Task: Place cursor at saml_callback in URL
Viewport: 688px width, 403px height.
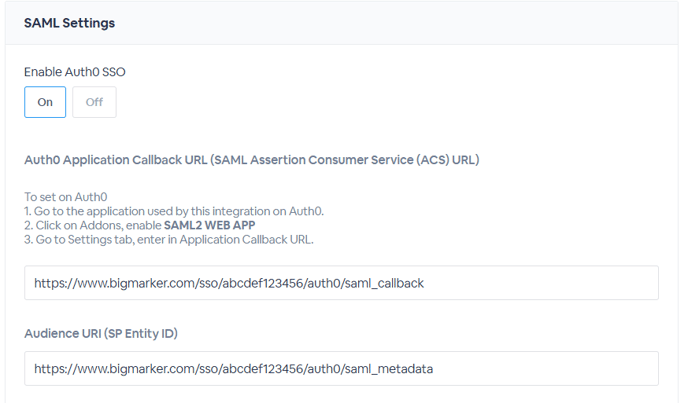Action: click(384, 283)
